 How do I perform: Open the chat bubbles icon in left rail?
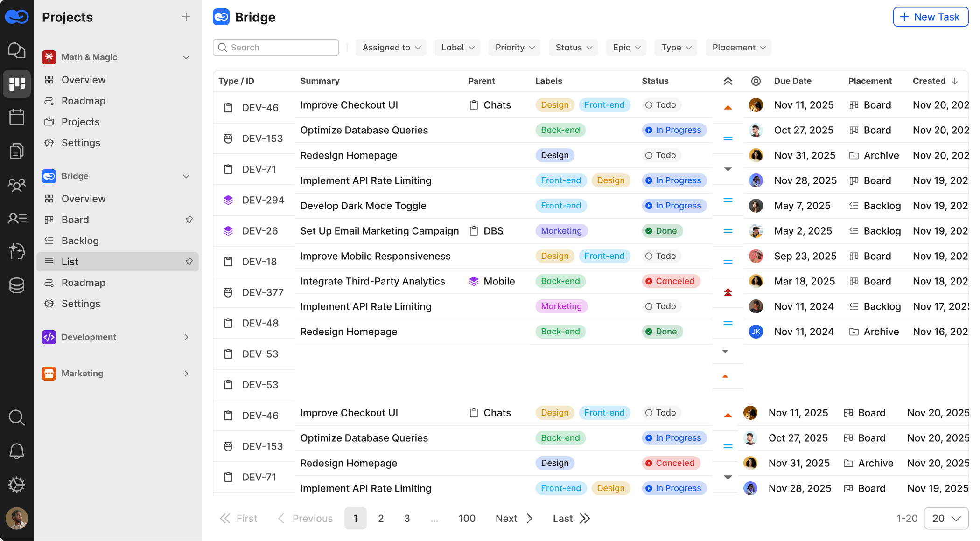coord(17,50)
